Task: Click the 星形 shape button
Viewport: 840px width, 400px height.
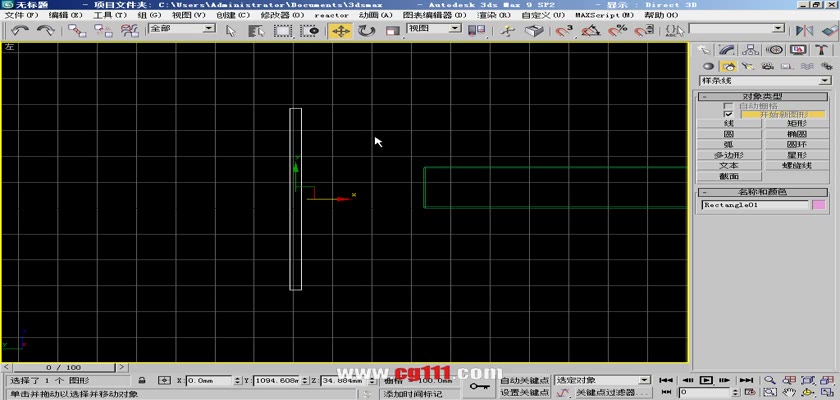Action: [x=796, y=155]
